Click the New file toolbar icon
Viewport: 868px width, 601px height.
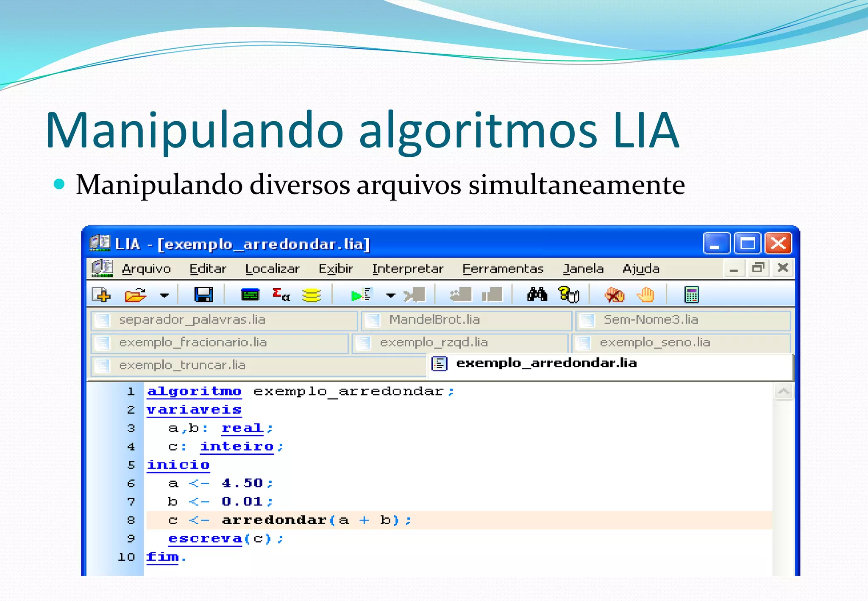click(x=101, y=295)
